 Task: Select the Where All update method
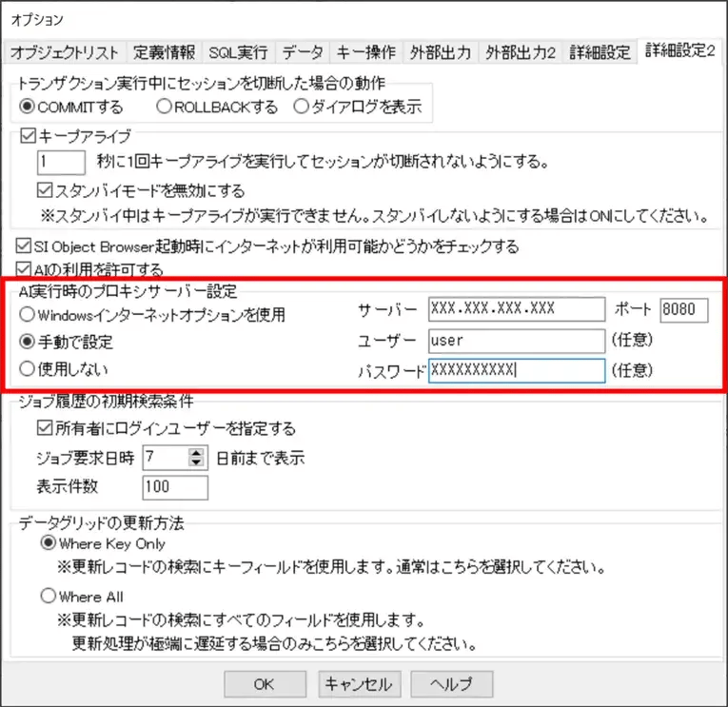point(48,597)
